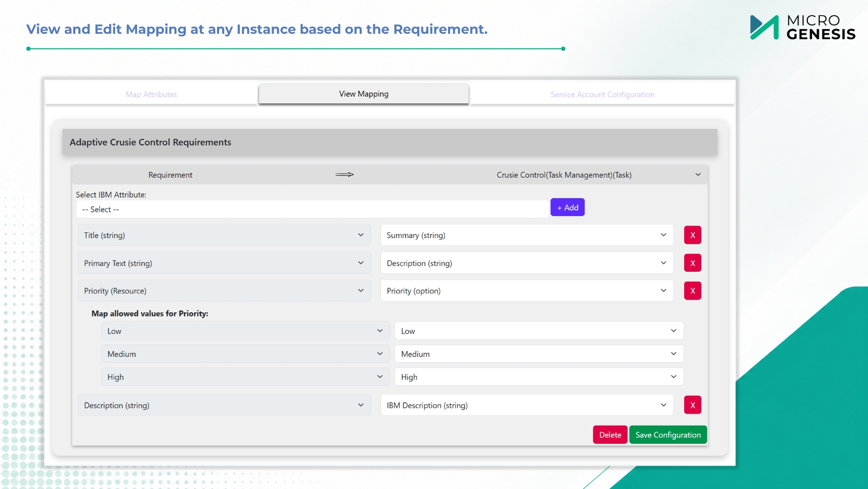Remove the Priority mapping row
868x489 pixels.
coord(693,290)
